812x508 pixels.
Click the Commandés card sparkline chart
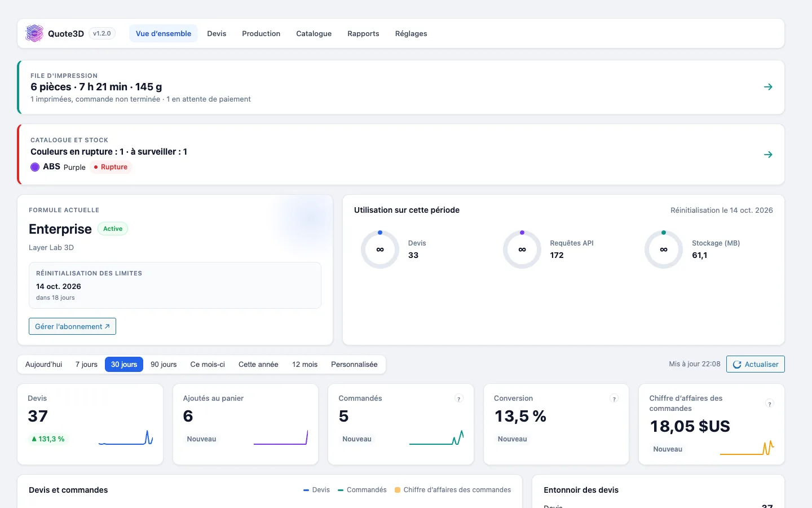click(436, 437)
